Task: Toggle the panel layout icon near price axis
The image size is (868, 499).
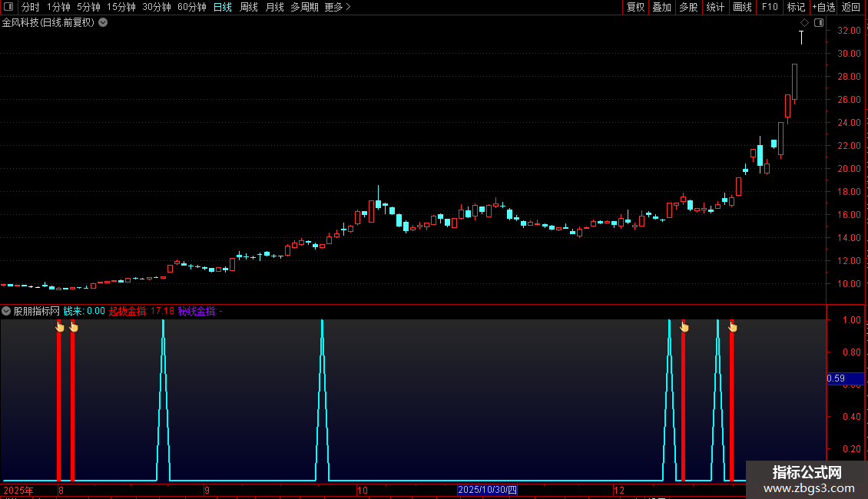Action: pos(819,23)
